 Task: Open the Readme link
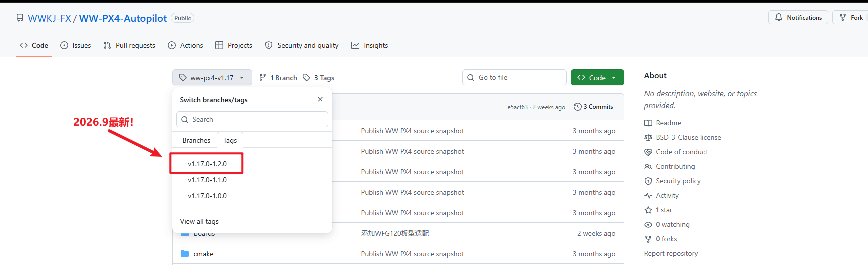point(668,123)
